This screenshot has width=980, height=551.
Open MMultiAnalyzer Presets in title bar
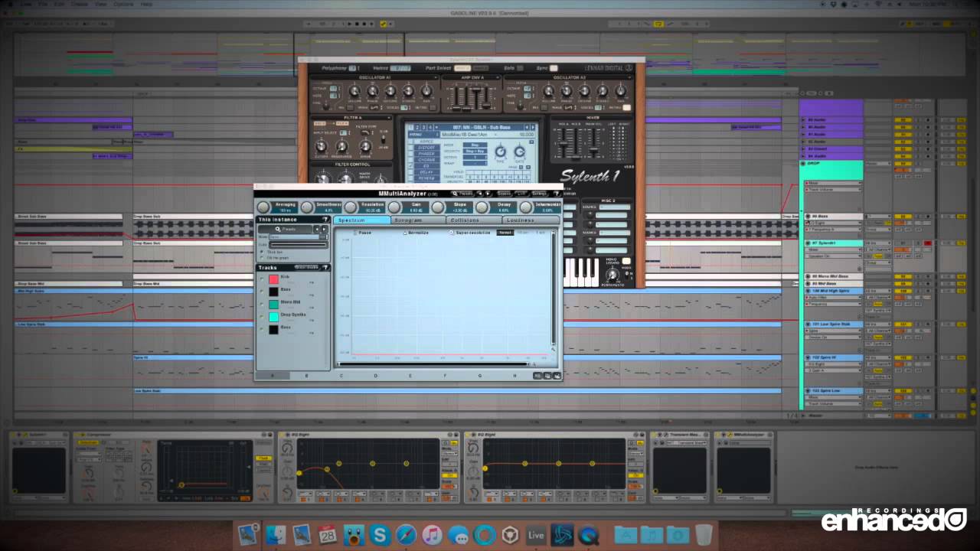462,194
